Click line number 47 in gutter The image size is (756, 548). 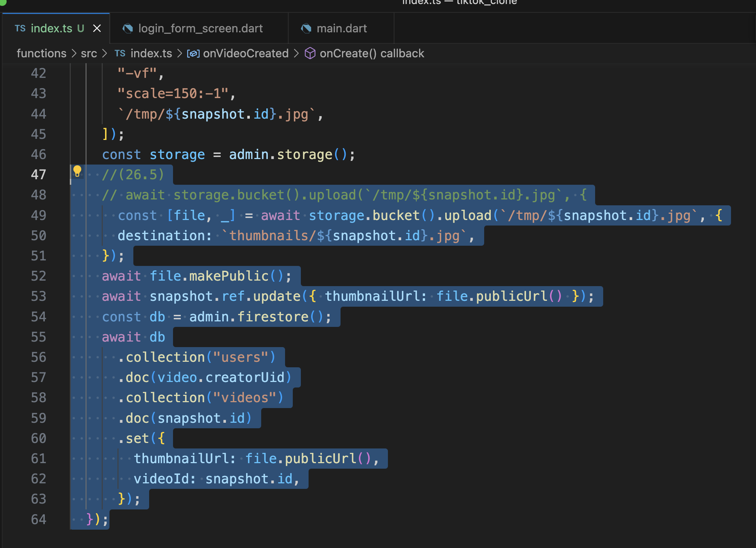(x=39, y=174)
